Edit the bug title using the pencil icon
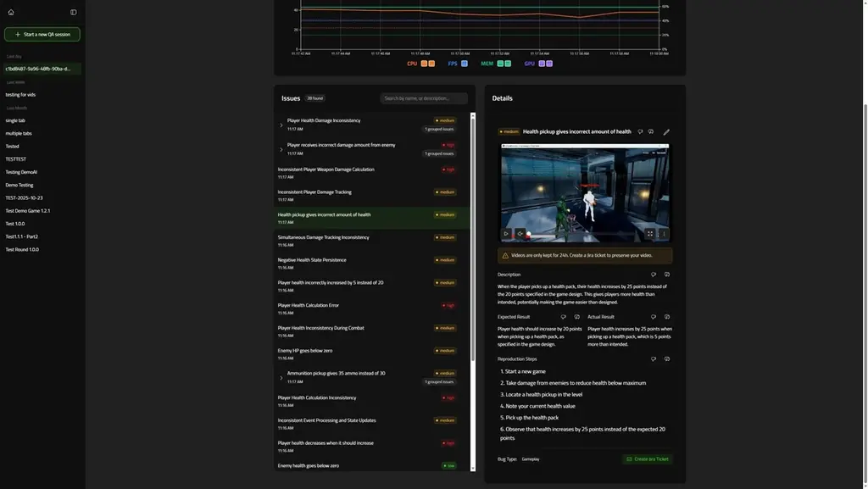This screenshot has width=868, height=489. point(666,131)
